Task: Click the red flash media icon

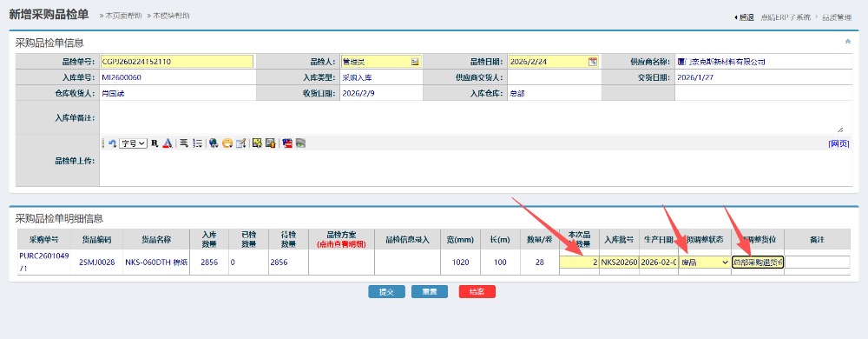Action: [286, 143]
